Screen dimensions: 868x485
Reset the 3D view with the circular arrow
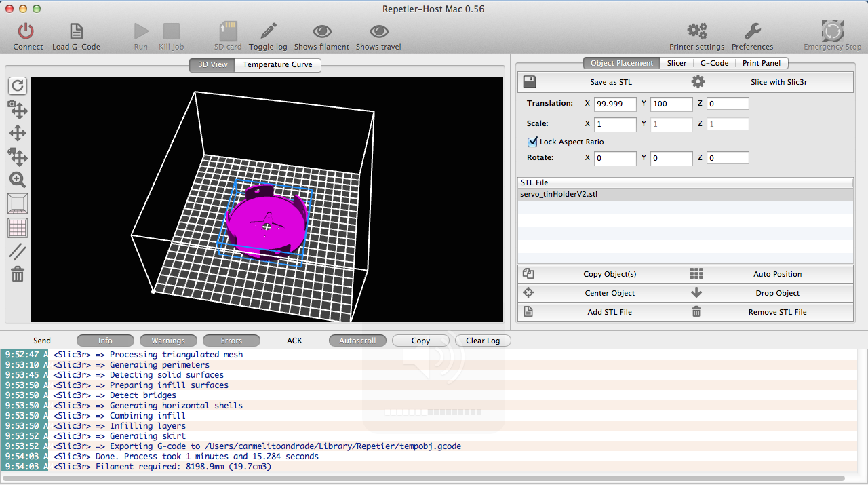[18, 85]
